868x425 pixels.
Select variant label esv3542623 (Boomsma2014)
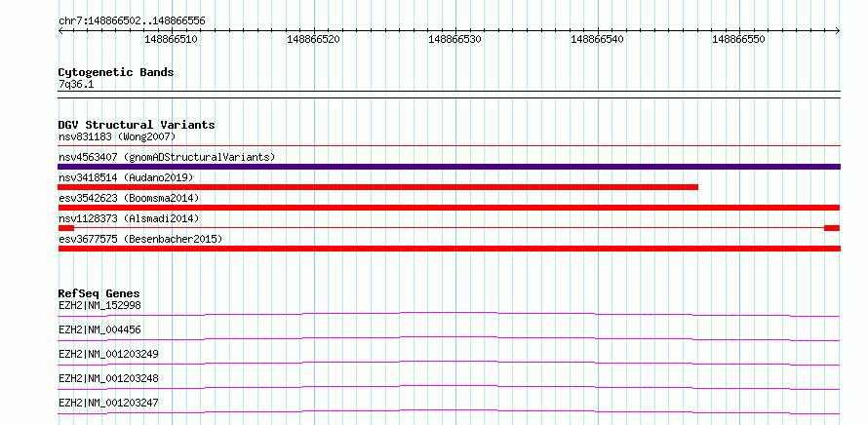click(129, 198)
